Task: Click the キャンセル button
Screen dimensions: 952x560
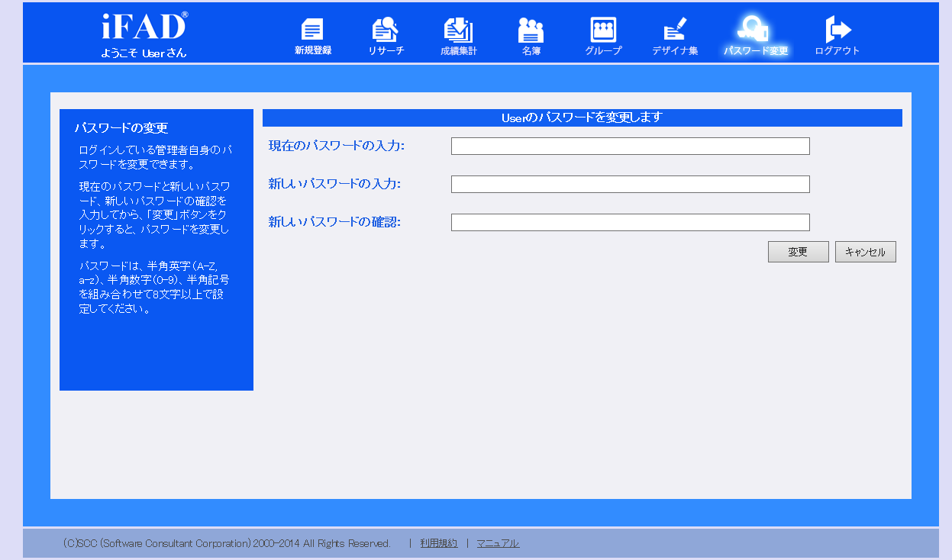Action: pos(866,252)
